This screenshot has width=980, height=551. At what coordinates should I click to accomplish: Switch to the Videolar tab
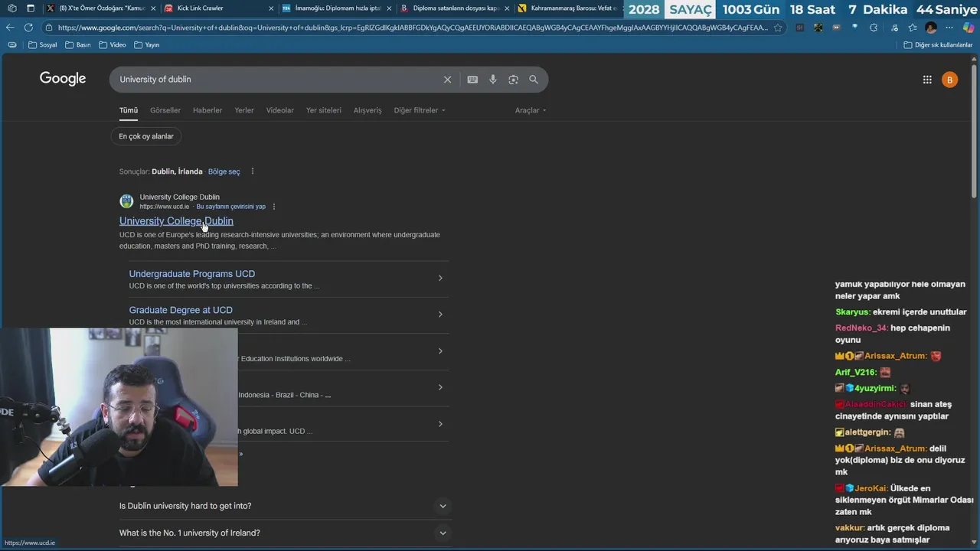(280, 110)
